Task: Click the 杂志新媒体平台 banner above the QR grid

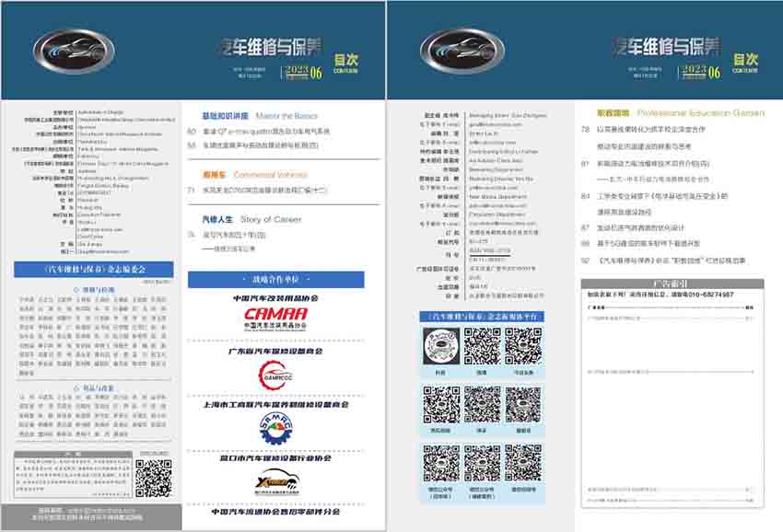Action: click(x=482, y=317)
